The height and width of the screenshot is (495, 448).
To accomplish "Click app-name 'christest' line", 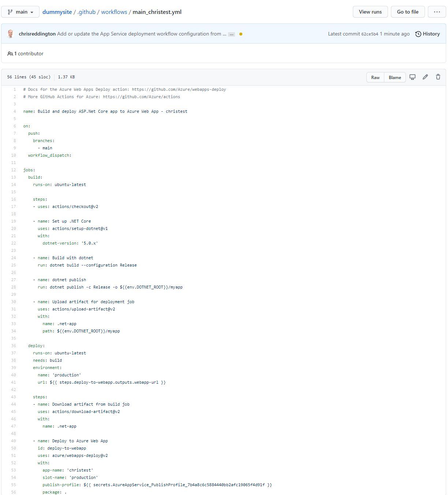I will (x=68, y=470).
